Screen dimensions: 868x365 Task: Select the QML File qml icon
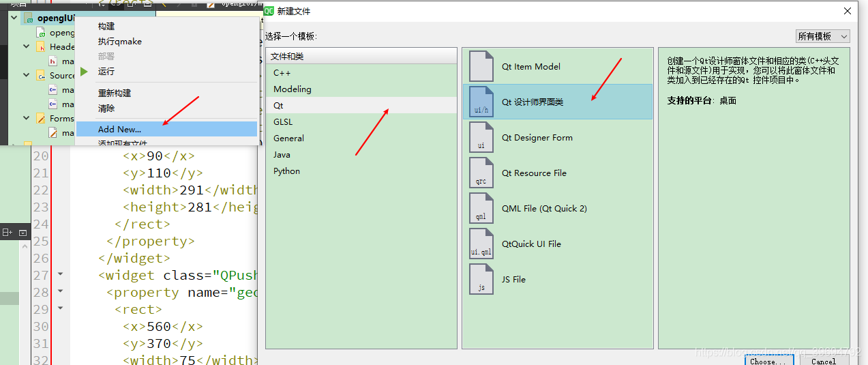[x=481, y=208]
